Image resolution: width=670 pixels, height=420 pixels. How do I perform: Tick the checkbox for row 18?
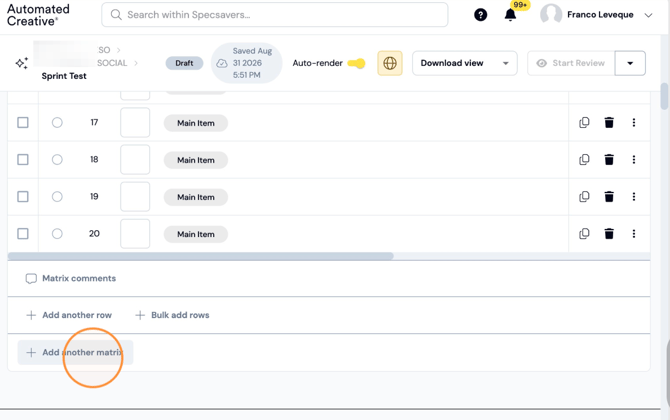tap(23, 160)
